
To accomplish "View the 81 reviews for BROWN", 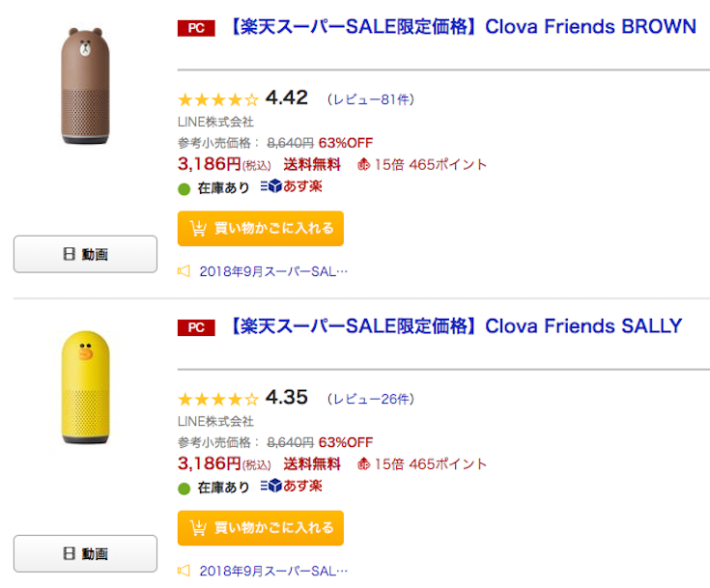I will [371, 99].
